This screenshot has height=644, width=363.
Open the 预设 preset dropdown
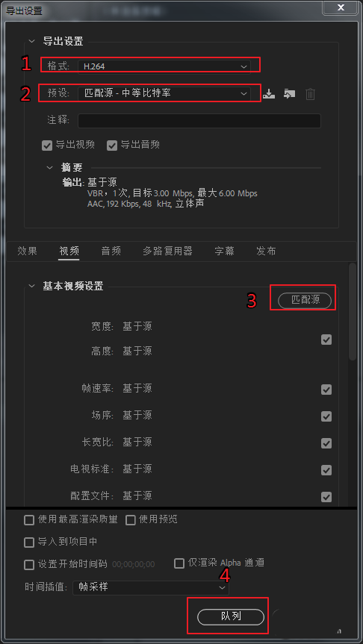click(x=164, y=93)
